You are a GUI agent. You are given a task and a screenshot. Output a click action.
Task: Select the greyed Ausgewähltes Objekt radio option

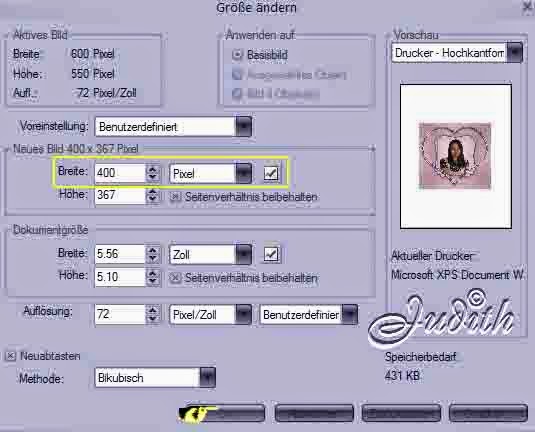pyautogui.click(x=237, y=74)
